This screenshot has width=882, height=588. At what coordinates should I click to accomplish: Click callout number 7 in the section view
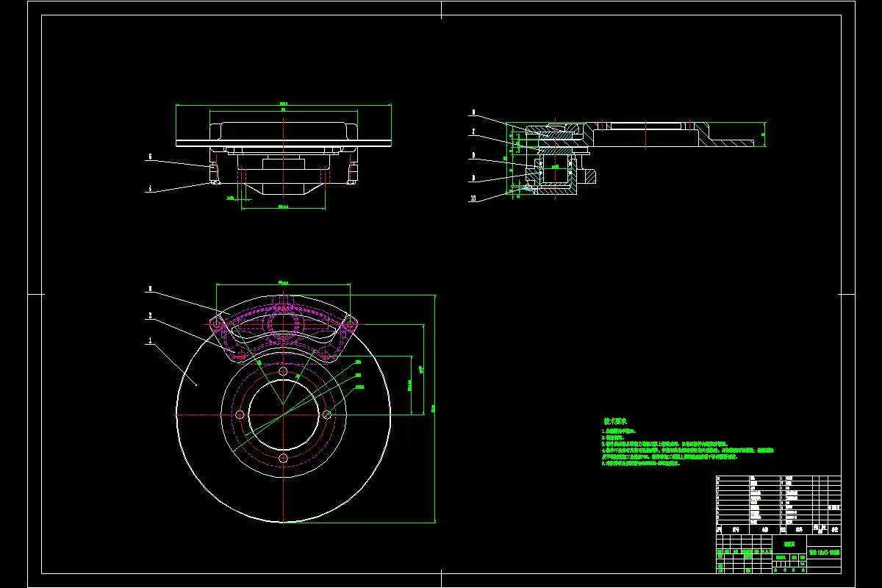point(473,132)
